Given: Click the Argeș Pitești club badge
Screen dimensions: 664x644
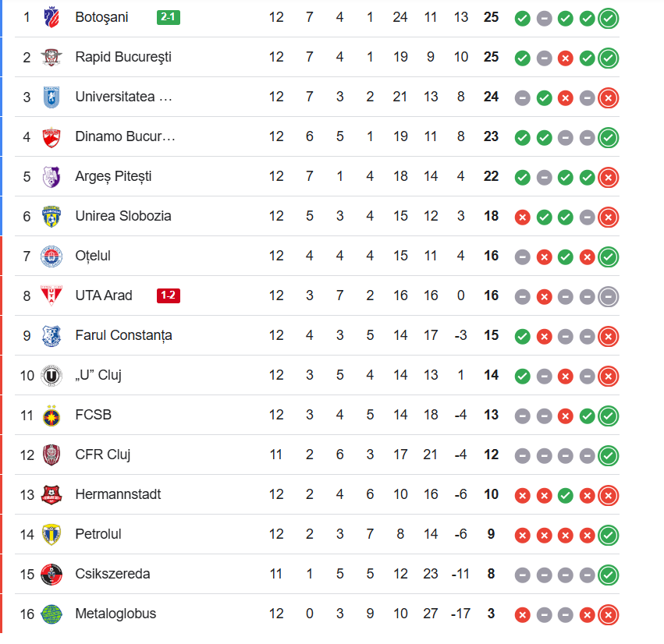Looking at the screenshot, I should click(51, 176).
